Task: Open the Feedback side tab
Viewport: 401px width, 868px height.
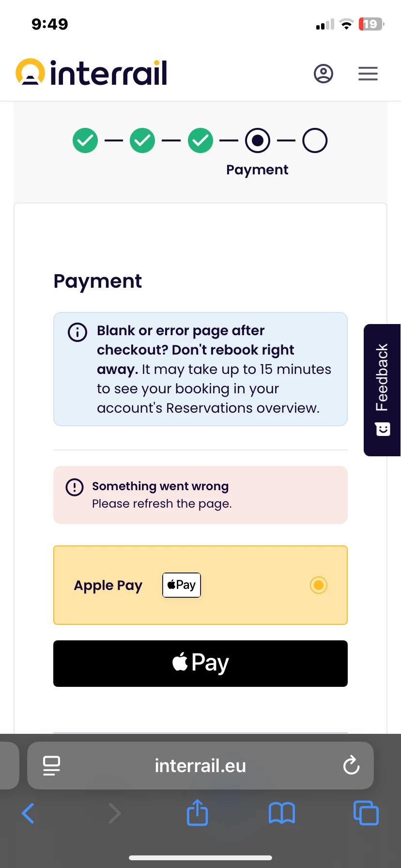Action: pos(382,390)
